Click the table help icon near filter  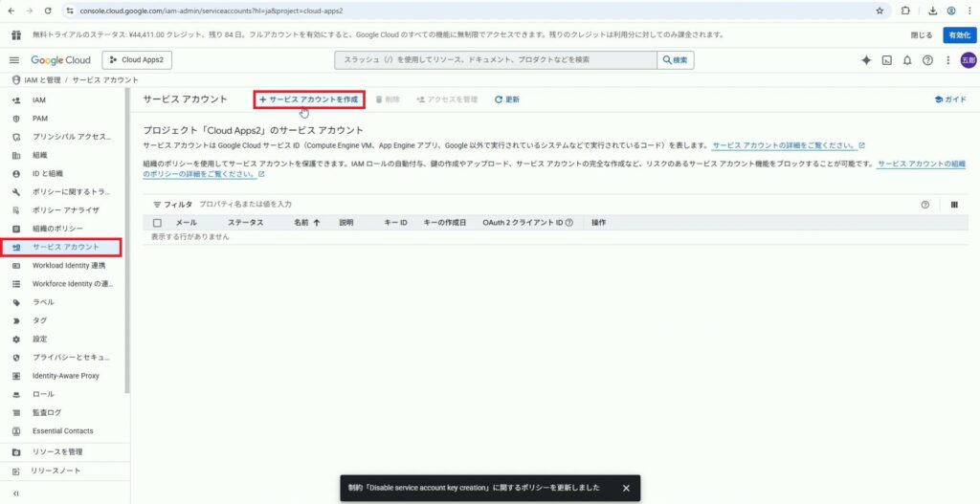pos(924,205)
